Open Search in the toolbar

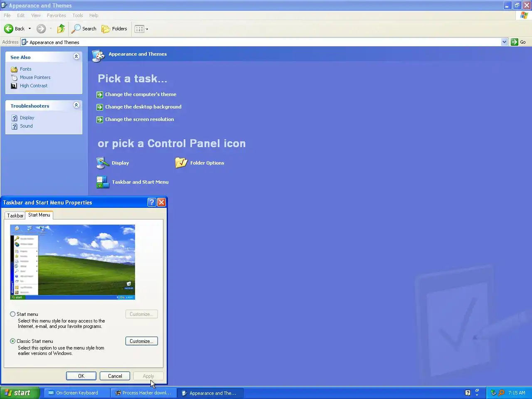point(84,29)
